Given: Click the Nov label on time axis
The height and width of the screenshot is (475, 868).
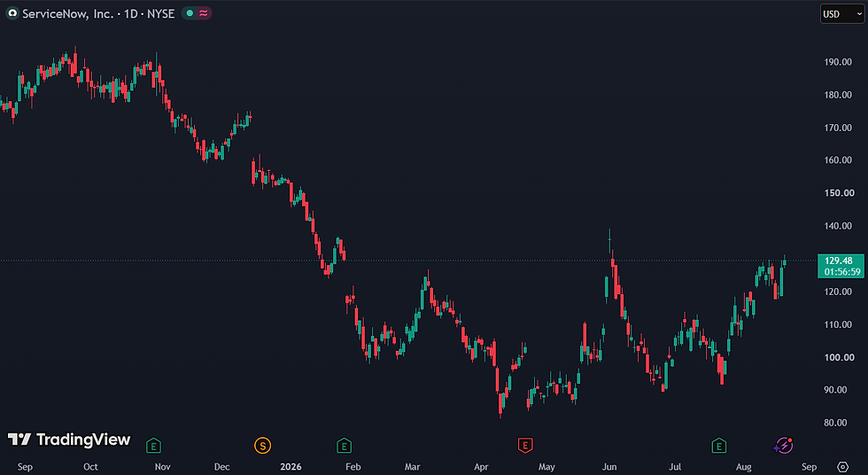Looking at the screenshot, I should (162, 467).
